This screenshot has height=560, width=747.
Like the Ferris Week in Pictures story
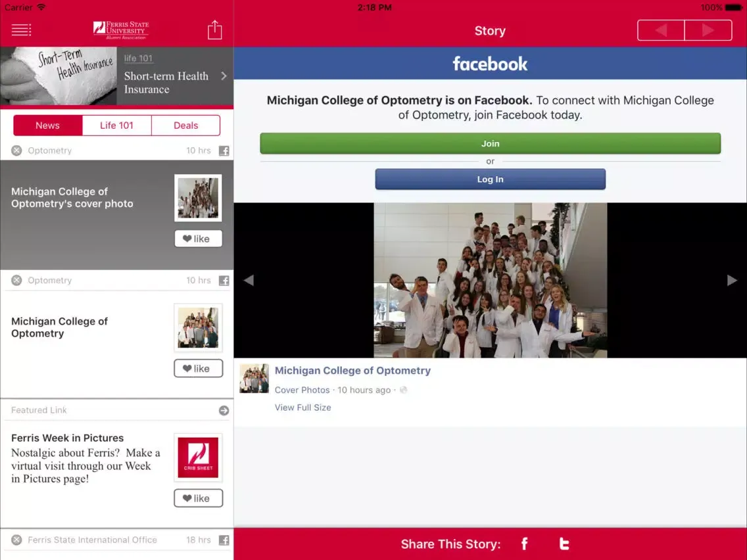(x=198, y=498)
